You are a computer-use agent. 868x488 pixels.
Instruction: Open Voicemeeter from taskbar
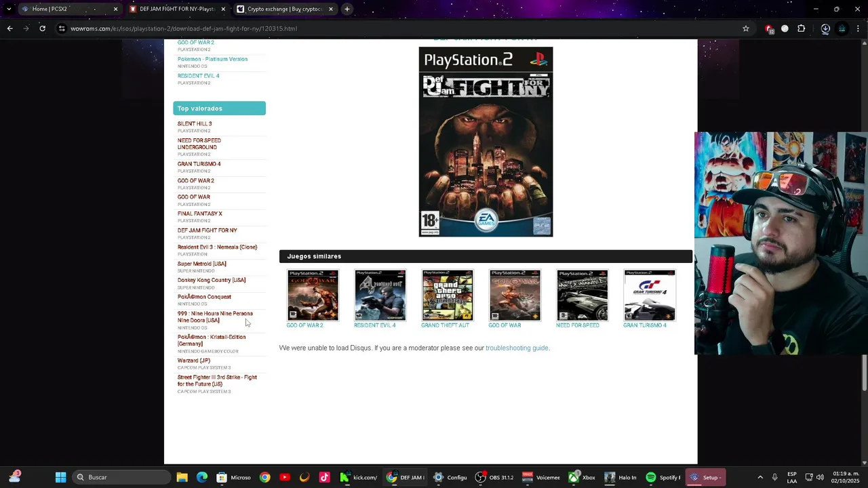click(541, 477)
